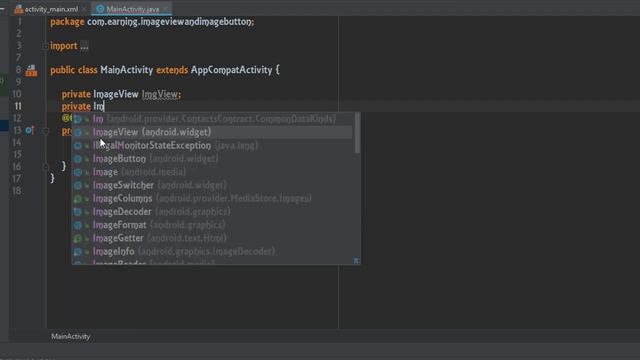Pick ImageInfo completion entry

point(212,251)
